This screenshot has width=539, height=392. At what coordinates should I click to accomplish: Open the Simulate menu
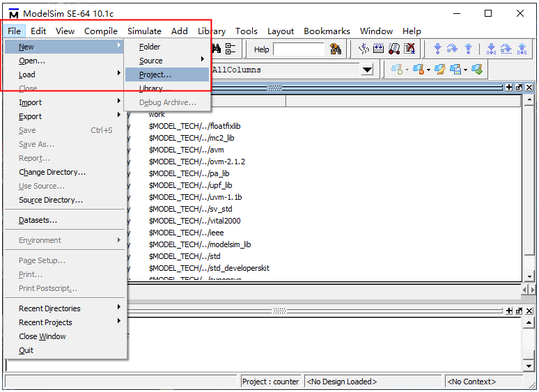click(x=144, y=31)
